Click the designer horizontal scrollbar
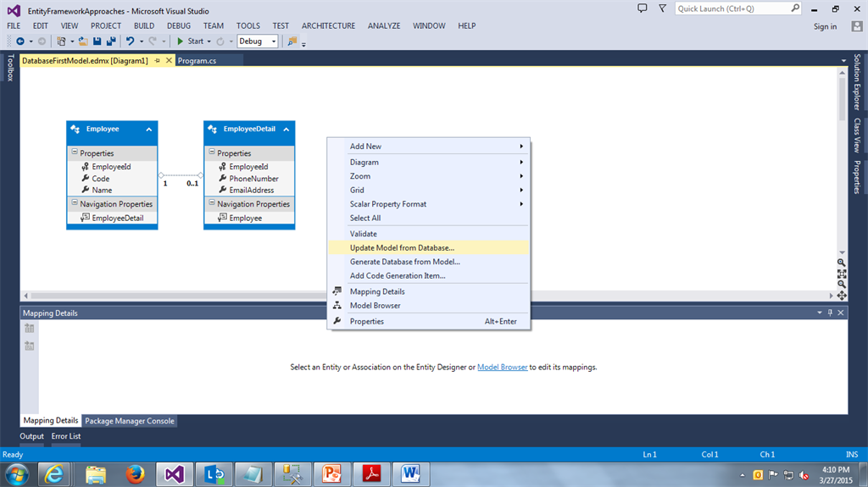The height and width of the screenshot is (487, 868). (428, 296)
